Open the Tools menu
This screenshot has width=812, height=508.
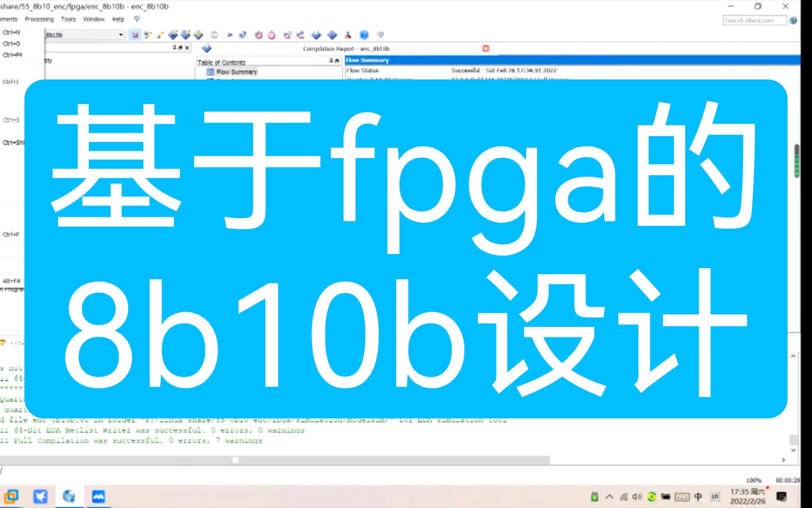(x=68, y=19)
